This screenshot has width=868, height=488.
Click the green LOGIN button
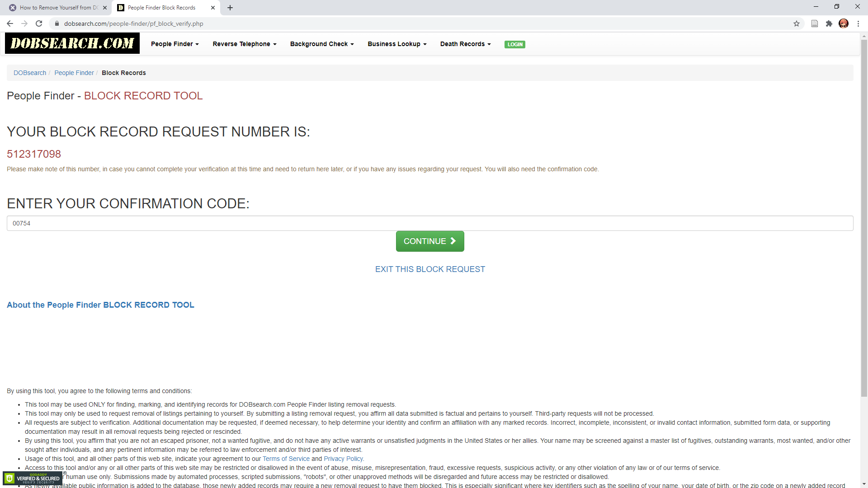(515, 44)
